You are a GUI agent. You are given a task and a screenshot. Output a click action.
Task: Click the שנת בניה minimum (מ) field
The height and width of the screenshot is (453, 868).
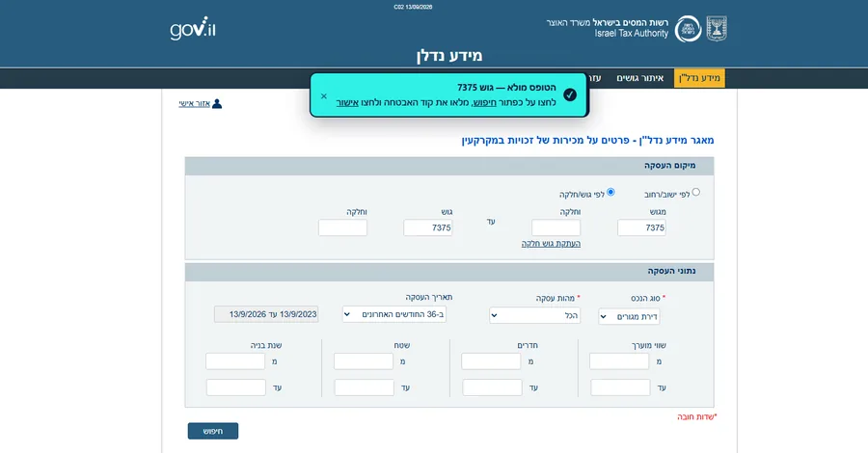pyautogui.click(x=235, y=361)
